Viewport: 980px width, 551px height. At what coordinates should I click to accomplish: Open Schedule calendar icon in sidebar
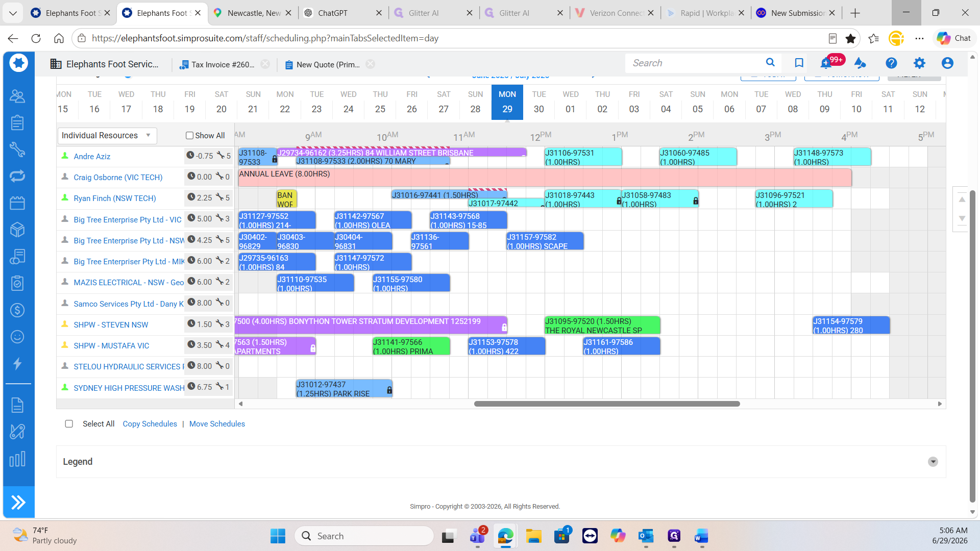click(x=17, y=203)
